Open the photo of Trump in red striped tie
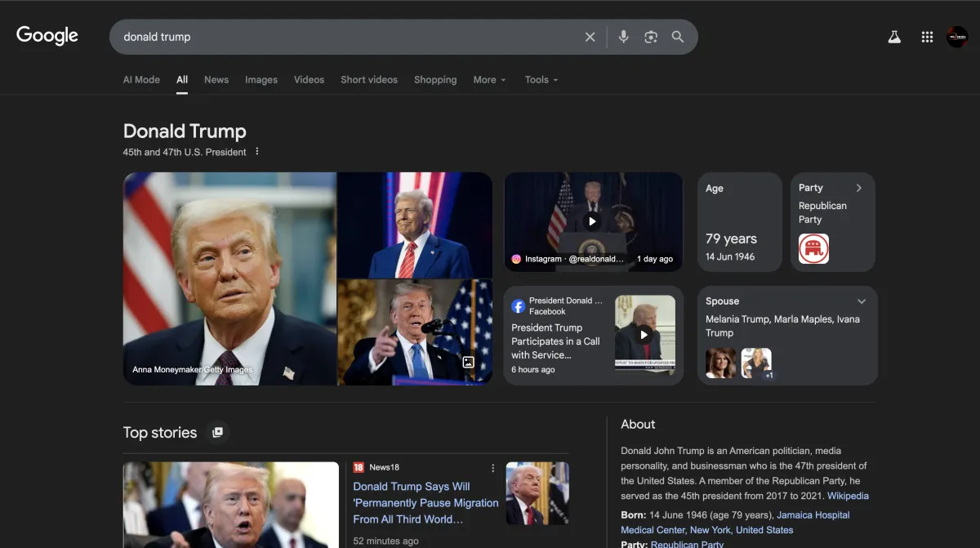Viewport: 980px width, 548px height. point(415,225)
